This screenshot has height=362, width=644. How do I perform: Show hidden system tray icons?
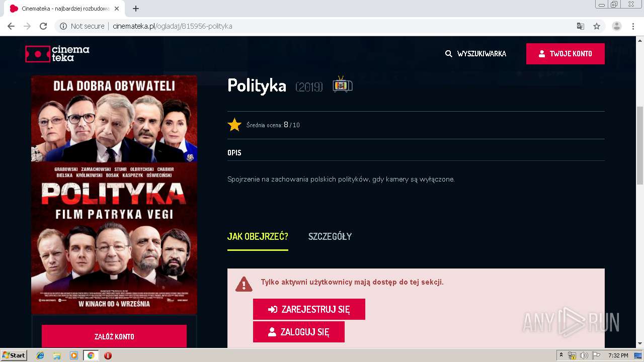561,355
